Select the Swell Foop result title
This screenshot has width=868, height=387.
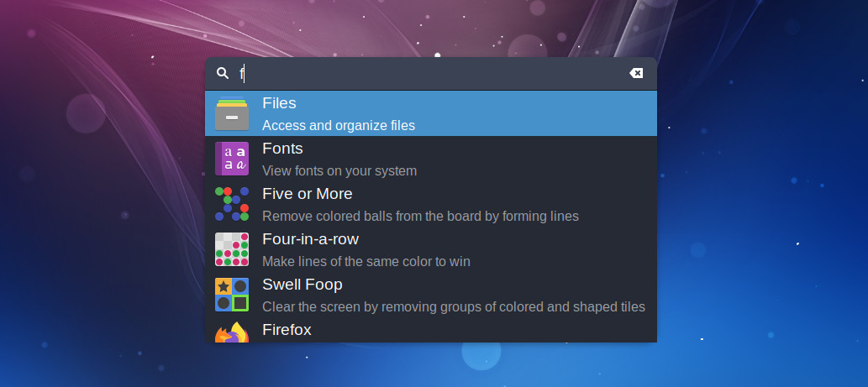302,285
